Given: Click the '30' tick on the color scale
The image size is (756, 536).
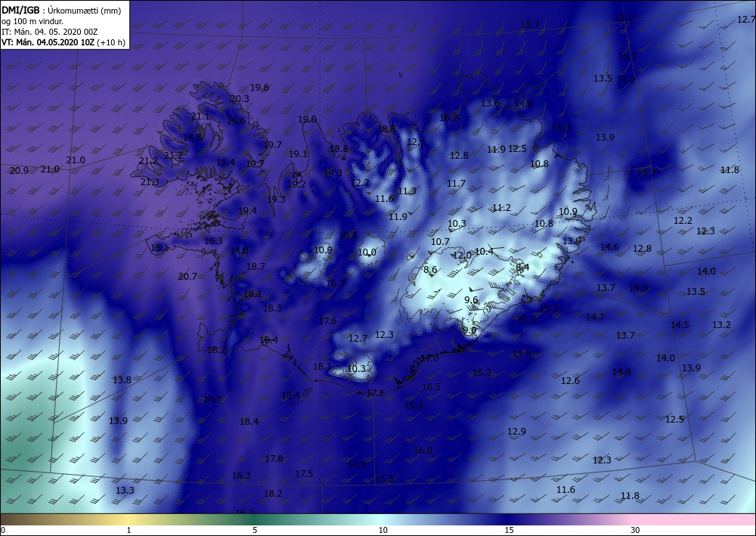Looking at the screenshot, I should click(x=635, y=531).
